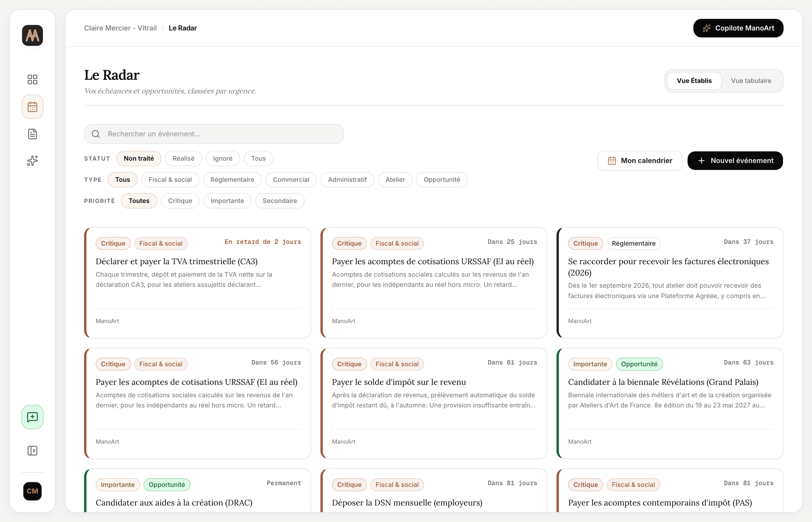Filter priority by Importante chip
The image size is (812, 522).
(x=227, y=201)
